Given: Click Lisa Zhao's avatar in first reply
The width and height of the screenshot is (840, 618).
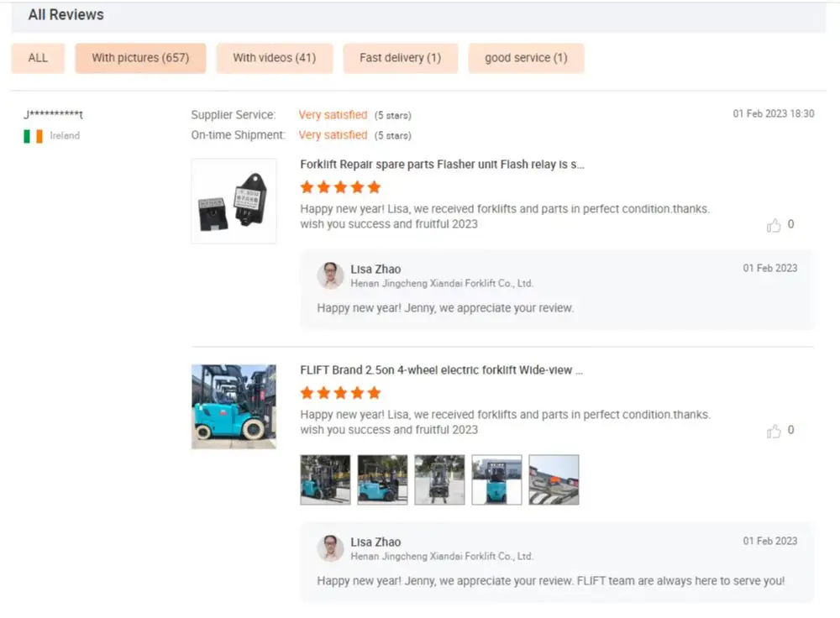Looking at the screenshot, I should pyautogui.click(x=330, y=275).
